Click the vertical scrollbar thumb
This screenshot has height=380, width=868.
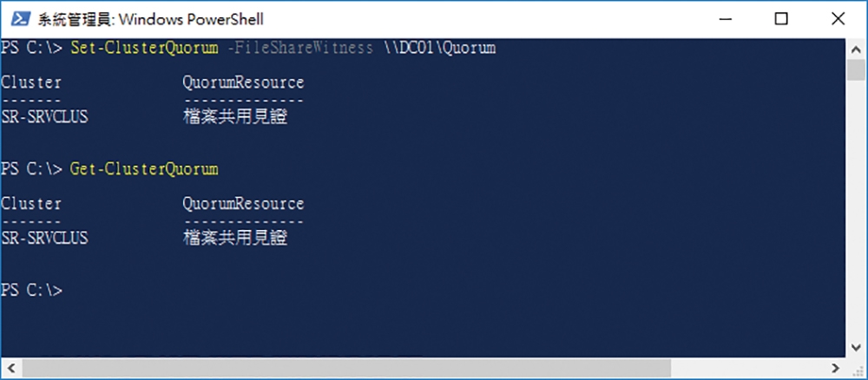(x=856, y=70)
